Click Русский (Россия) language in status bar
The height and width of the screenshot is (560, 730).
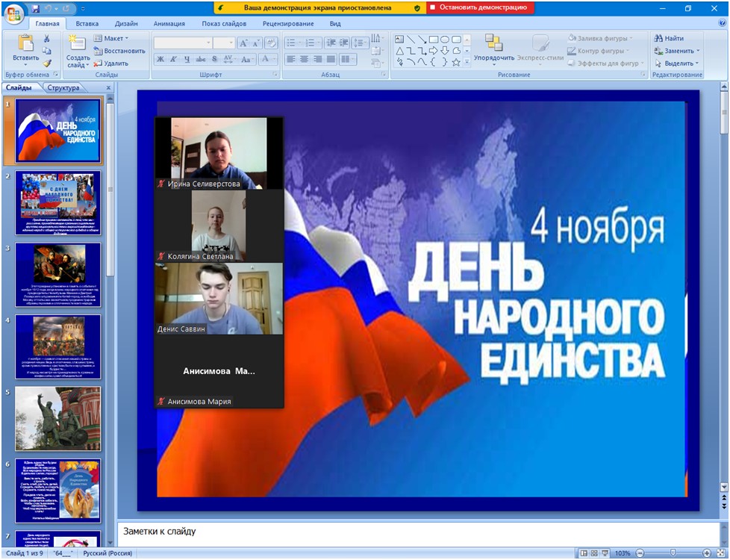[x=107, y=553]
